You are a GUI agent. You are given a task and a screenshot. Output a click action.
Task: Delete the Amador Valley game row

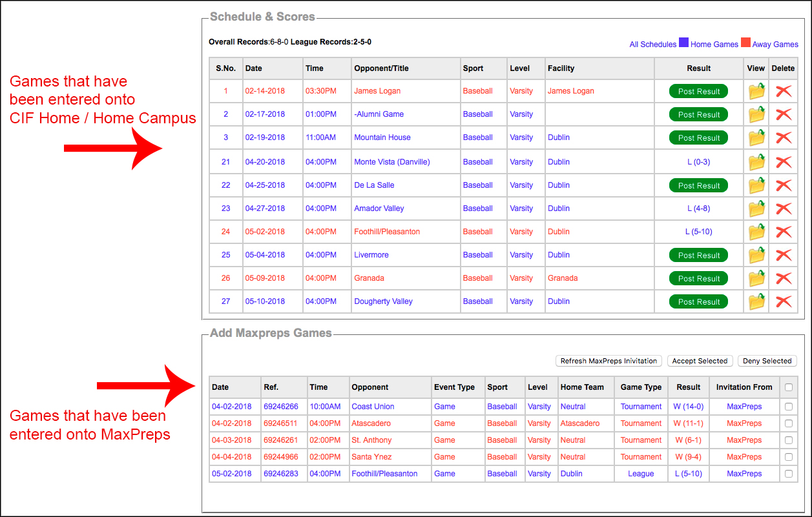click(x=784, y=209)
